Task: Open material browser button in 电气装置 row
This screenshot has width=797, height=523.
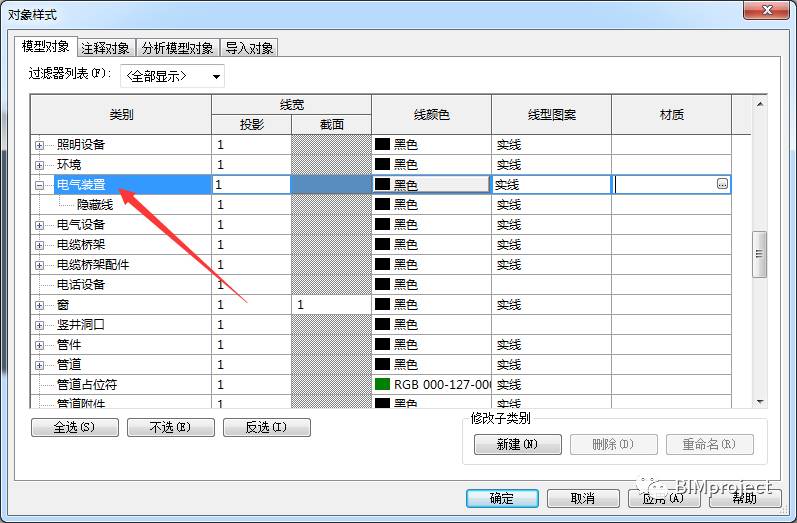Action: click(722, 184)
